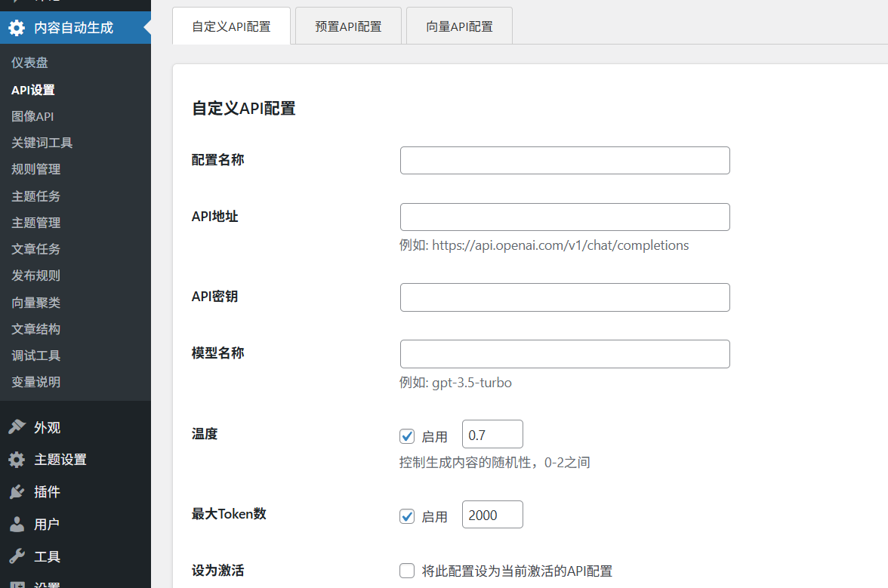Screen dimensions: 888x588
Task: Navigate to 向量聚类 in sidebar
Action: [35, 303]
